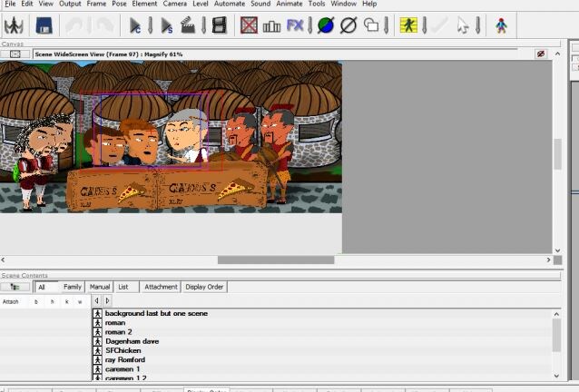Image resolution: width=579 pixels, height=392 pixels.
Task: Open dropdown arrow after the yellow figure icon
Action: pyautogui.click(x=425, y=25)
